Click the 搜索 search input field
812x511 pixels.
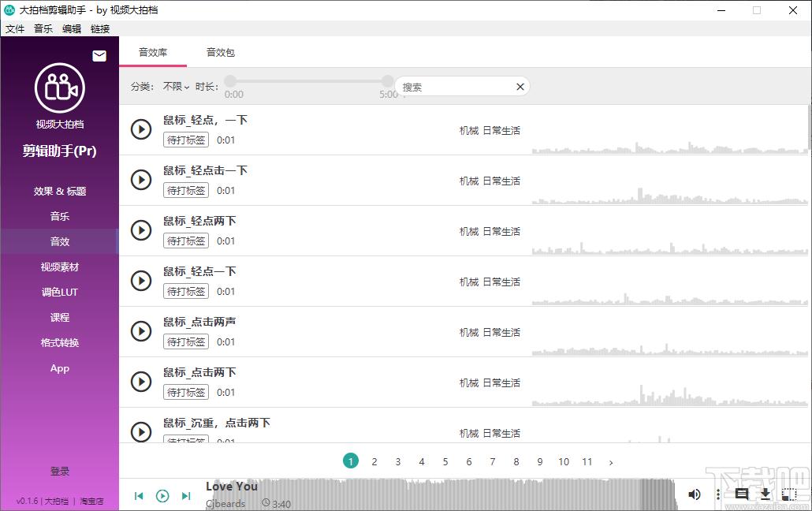click(x=456, y=87)
